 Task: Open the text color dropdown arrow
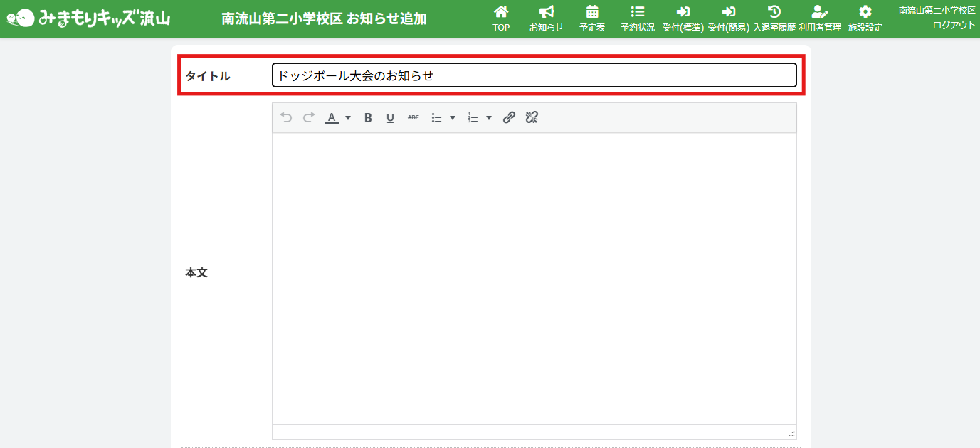point(348,118)
